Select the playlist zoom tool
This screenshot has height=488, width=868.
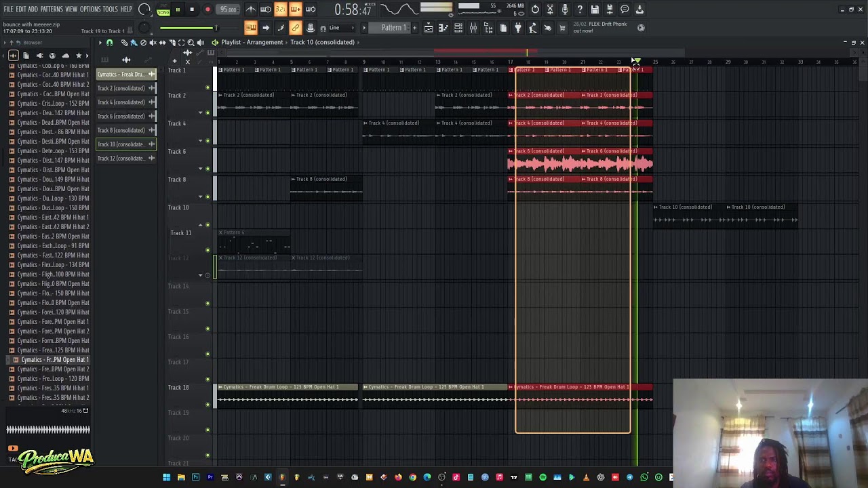coord(191,43)
